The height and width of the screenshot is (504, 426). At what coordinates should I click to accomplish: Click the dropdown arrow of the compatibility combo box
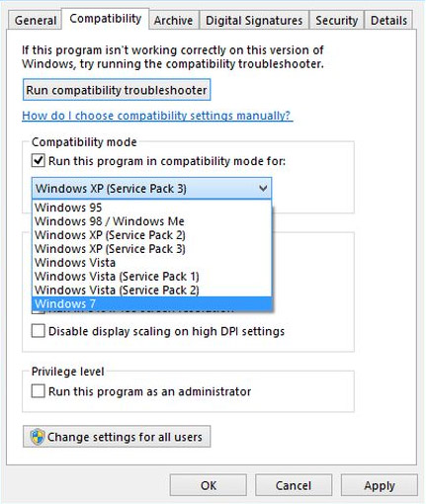click(x=263, y=189)
